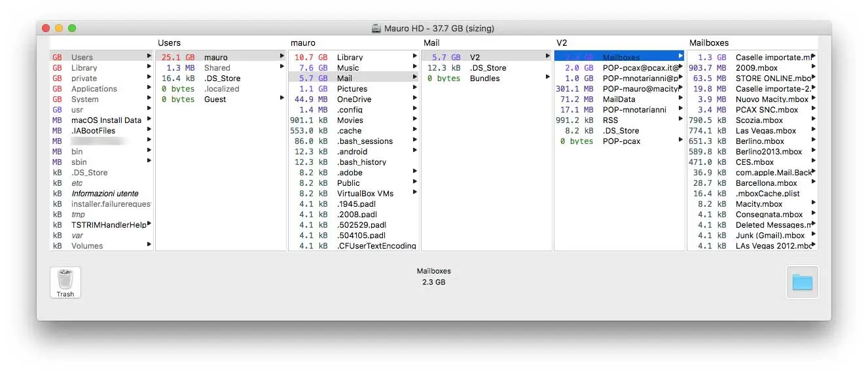868x373 pixels.
Task: Select the .bash_sessions row
Action: coord(353,141)
